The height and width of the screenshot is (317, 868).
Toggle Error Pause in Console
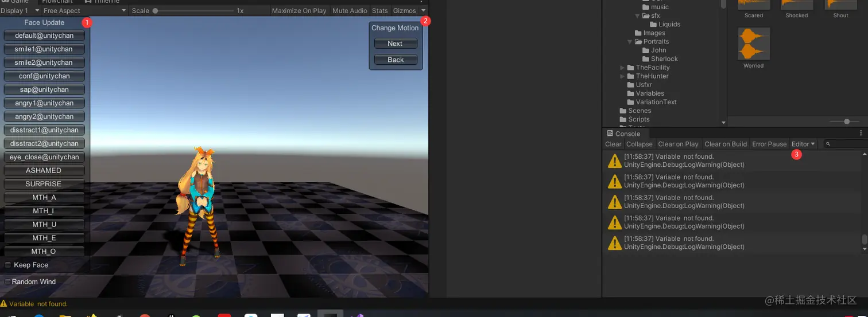pyautogui.click(x=769, y=144)
